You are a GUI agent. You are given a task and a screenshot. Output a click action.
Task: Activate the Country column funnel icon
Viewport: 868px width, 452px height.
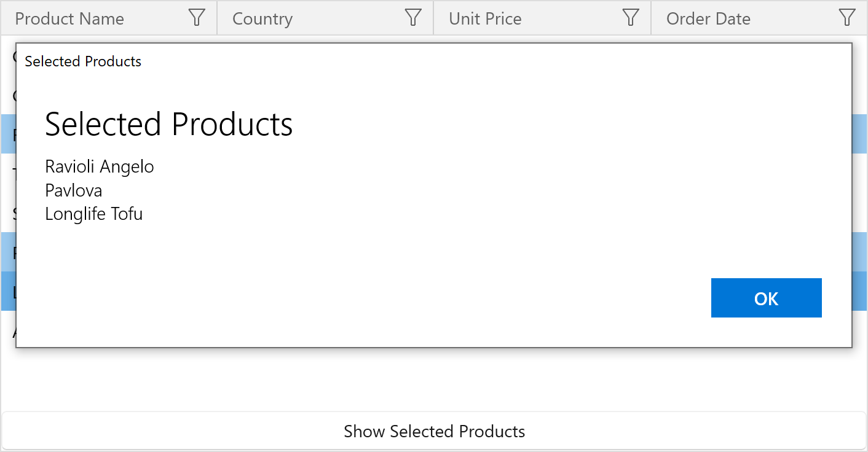tap(412, 18)
